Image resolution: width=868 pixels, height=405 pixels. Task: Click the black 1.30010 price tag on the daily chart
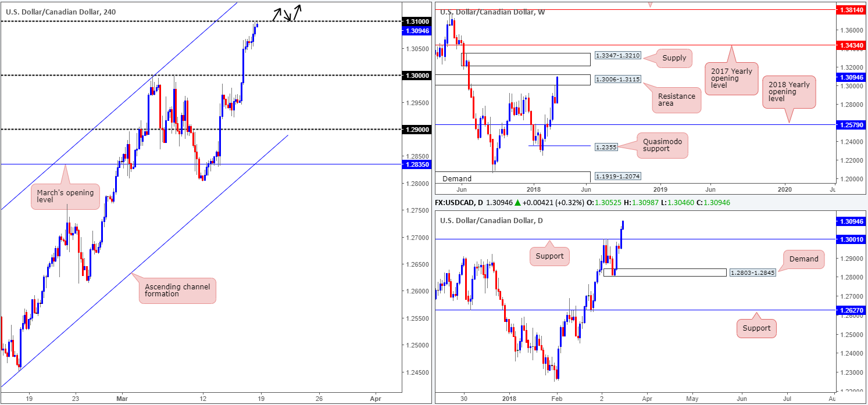pos(851,239)
